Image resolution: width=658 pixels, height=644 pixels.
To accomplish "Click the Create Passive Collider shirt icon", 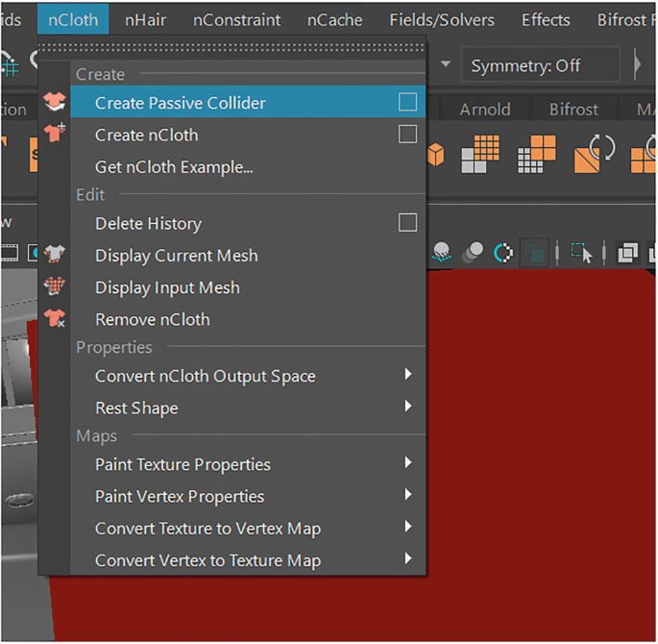I will pos(56,103).
